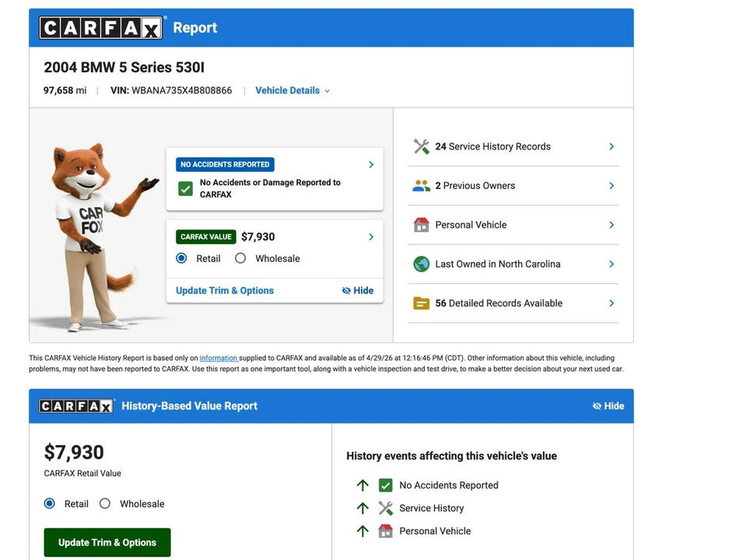Click the green checkmark beside No Accidents or Damage

(185, 188)
